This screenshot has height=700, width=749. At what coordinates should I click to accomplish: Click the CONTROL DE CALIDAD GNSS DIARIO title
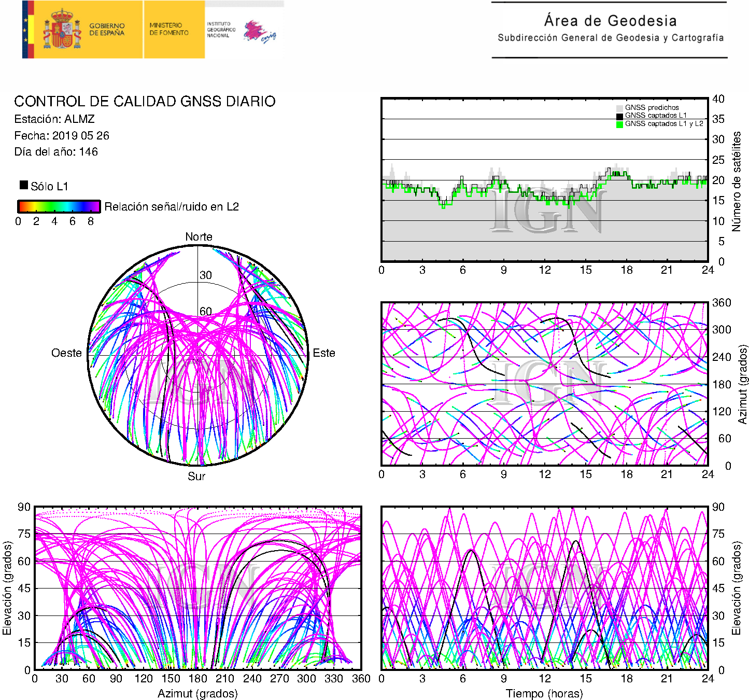pyautogui.click(x=145, y=102)
